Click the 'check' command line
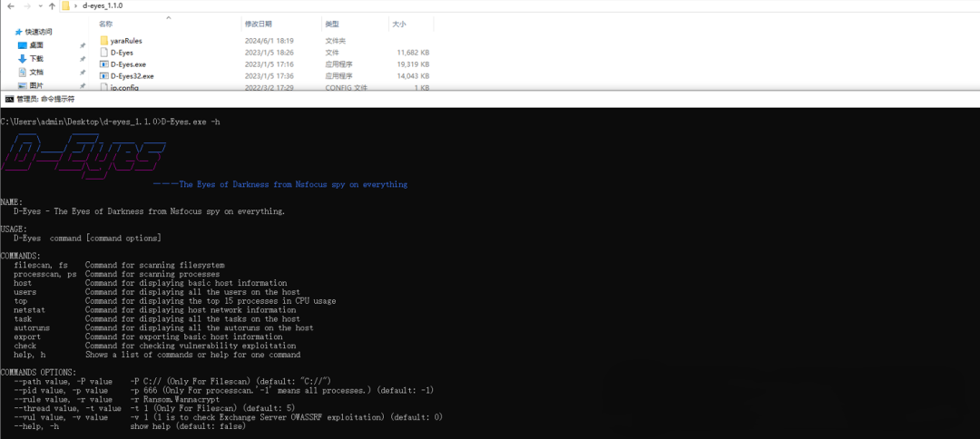 point(154,346)
